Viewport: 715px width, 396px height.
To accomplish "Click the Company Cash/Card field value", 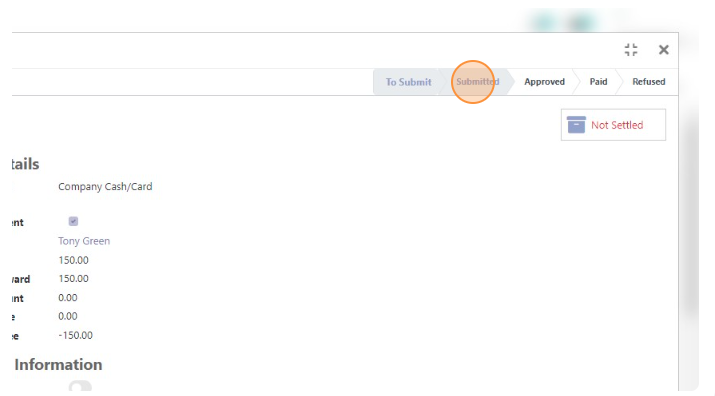I will pyautogui.click(x=105, y=187).
